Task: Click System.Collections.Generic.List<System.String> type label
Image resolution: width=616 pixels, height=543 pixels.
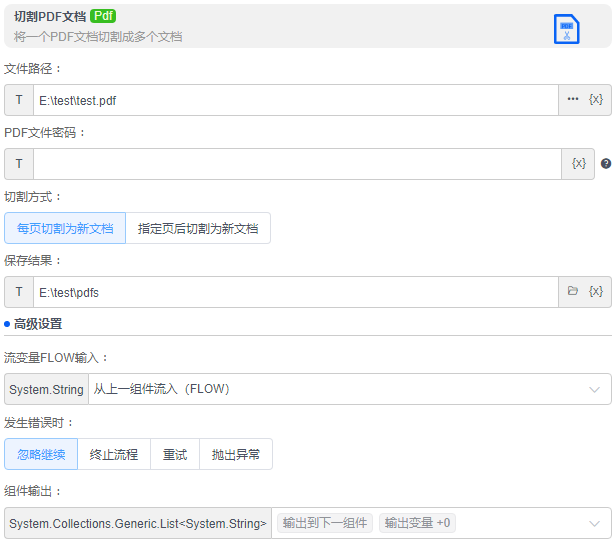Action: (x=138, y=523)
